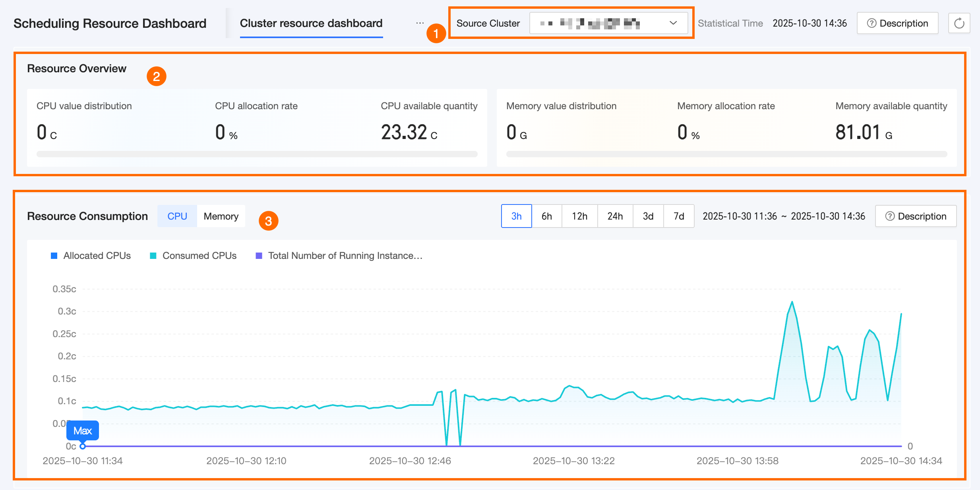This screenshot has width=980, height=490.
Task: Click the three-dots more tabs icon
Action: pyautogui.click(x=420, y=23)
